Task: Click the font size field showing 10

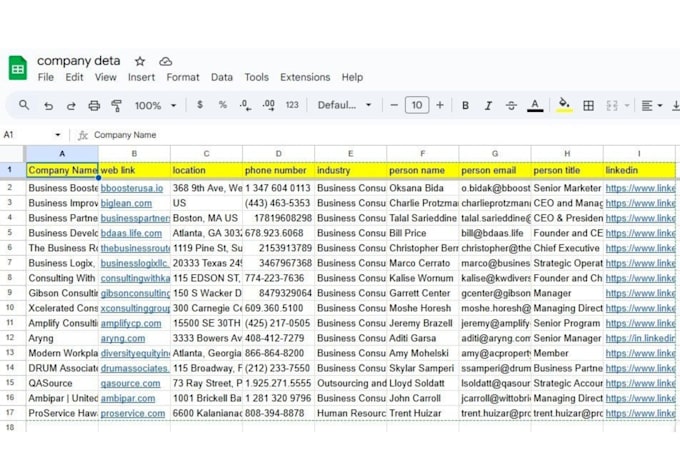Action: 417,105
